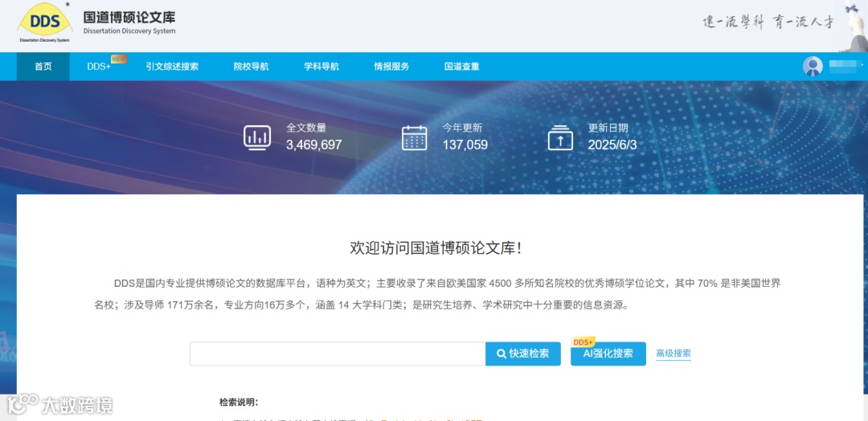Open 国道查重 menu item
Screen dimensions: 868x421
click(461, 67)
